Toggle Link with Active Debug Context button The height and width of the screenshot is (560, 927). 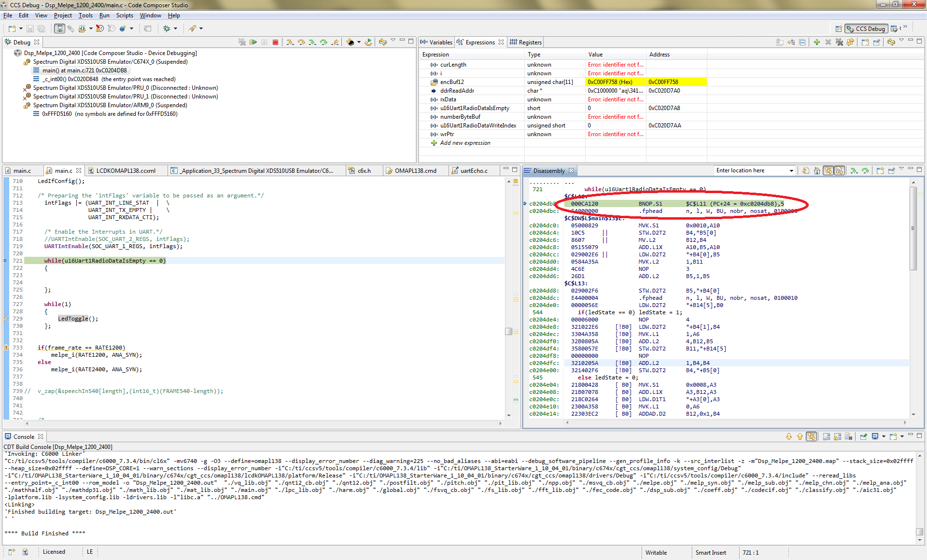[x=829, y=170]
